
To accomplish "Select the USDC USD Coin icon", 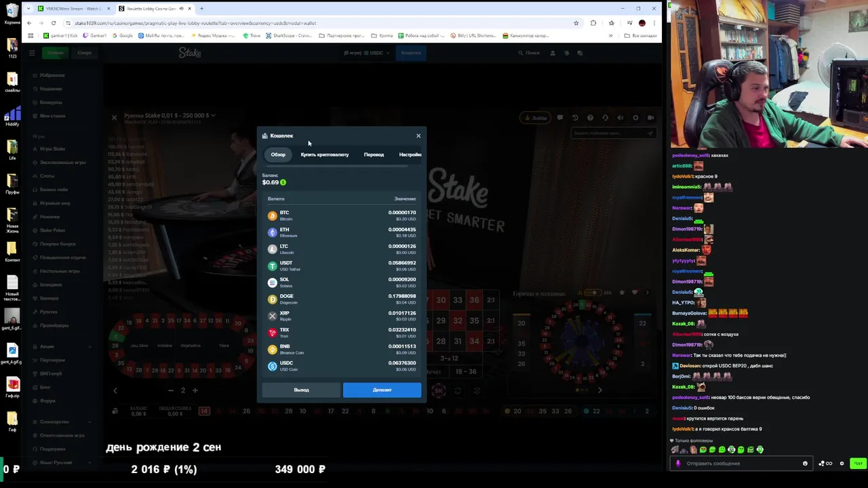I will click(x=273, y=366).
